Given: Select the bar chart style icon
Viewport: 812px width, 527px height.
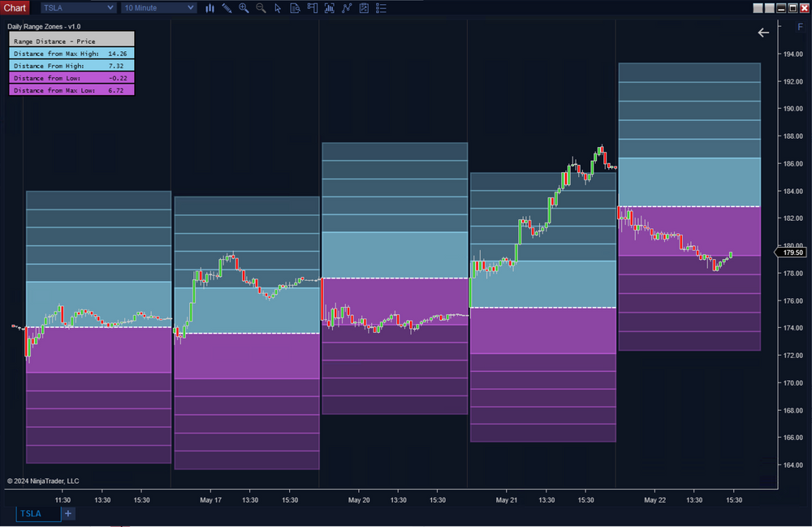Looking at the screenshot, I should [209, 7].
